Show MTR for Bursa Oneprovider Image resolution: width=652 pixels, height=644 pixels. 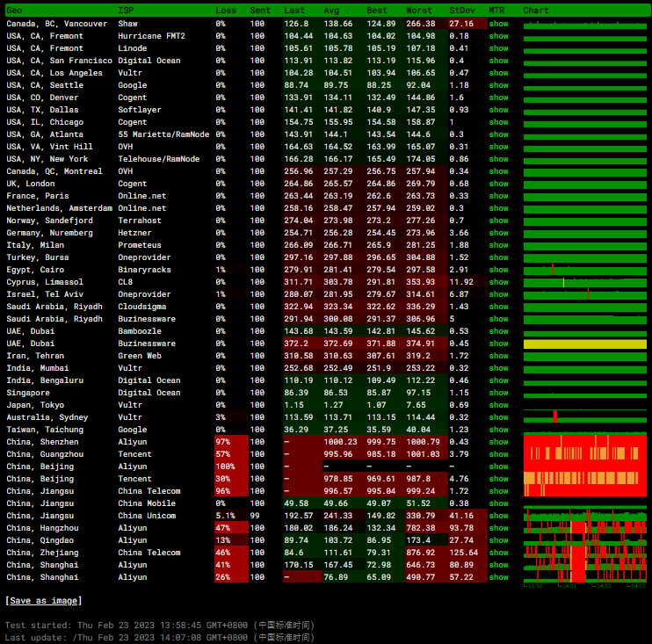pyautogui.click(x=498, y=257)
